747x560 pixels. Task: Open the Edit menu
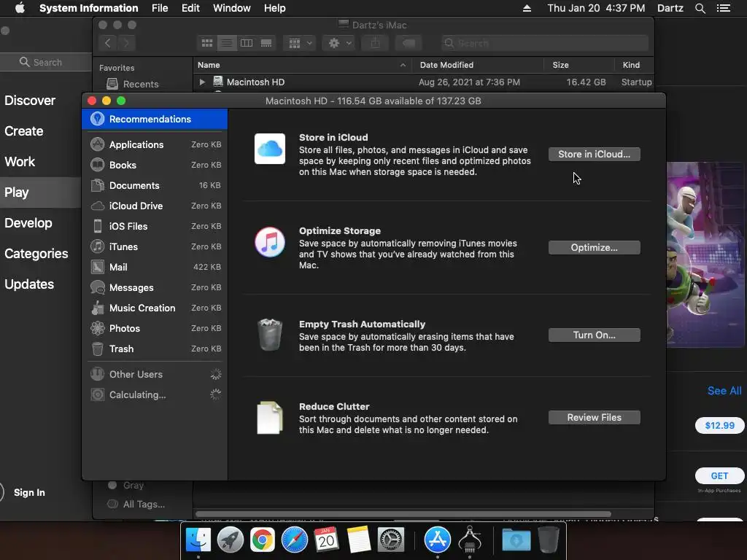click(x=190, y=8)
